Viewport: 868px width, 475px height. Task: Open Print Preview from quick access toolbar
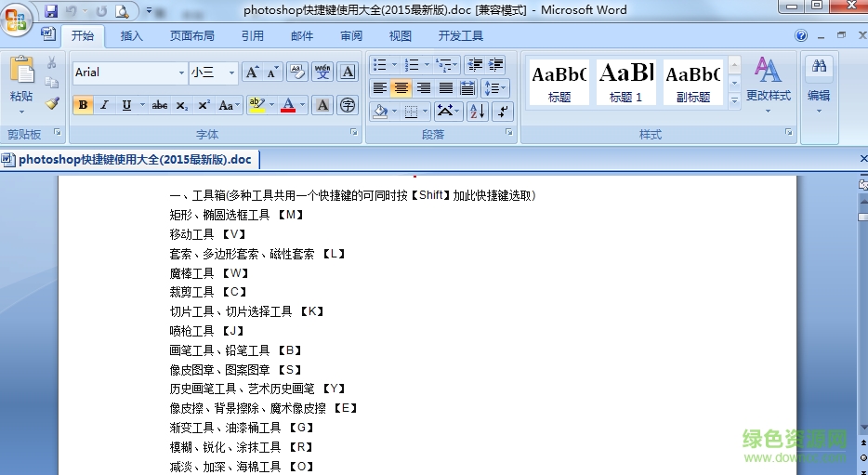pyautogui.click(x=122, y=10)
